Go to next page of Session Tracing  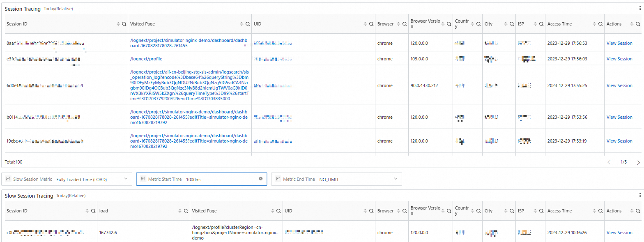[638, 162]
